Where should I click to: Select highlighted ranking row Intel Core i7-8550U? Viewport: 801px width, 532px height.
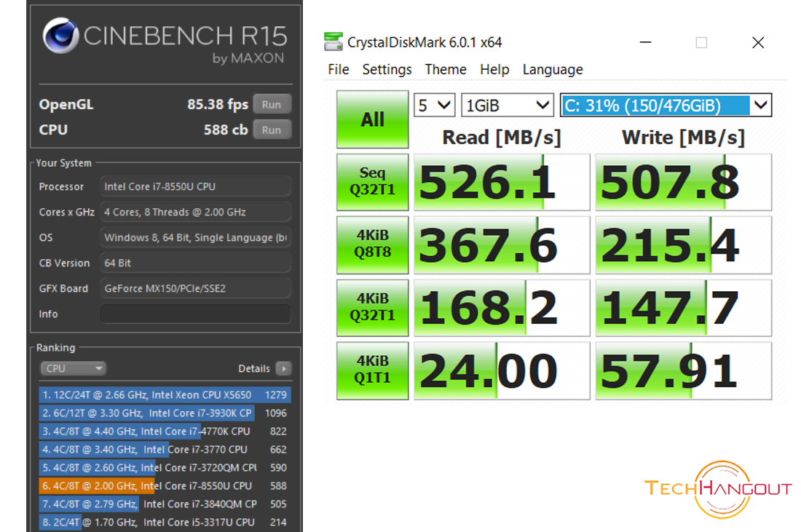[x=165, y=485]
